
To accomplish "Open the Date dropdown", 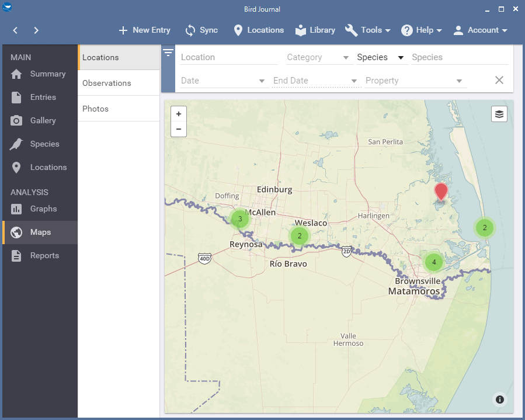I will [223, 81].
